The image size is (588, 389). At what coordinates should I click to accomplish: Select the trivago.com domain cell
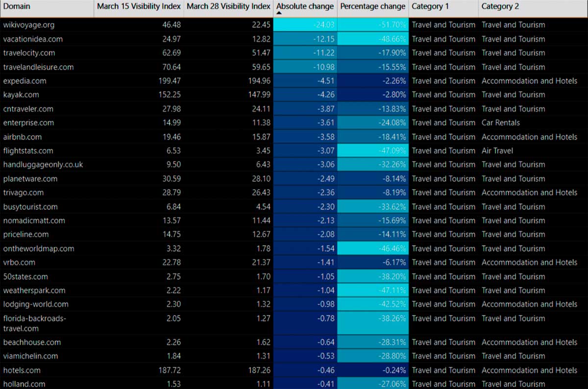[47, 193]
